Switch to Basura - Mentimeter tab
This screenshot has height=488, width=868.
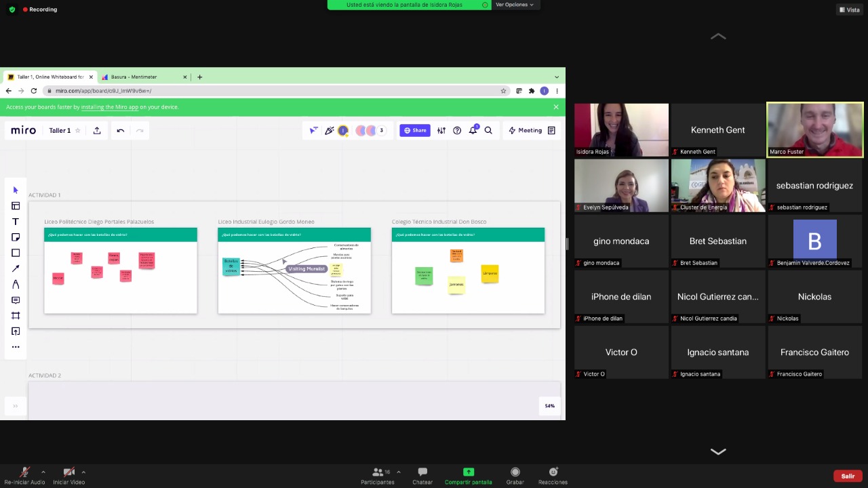tap(133, 77)
